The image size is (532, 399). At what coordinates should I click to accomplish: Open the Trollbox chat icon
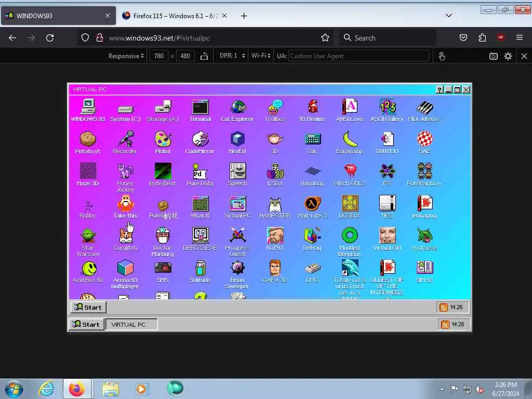click(275, 111)
